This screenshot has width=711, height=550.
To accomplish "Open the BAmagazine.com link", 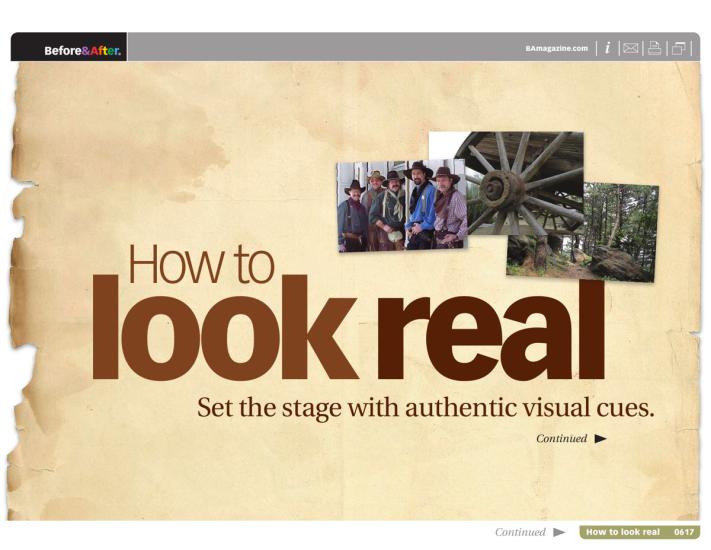I will click(556, 49).
